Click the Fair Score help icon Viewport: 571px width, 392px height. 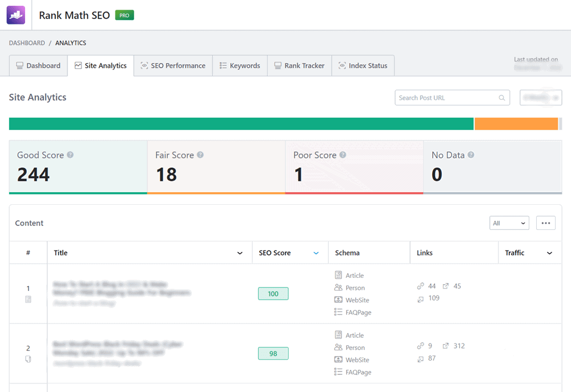coord(200,155)
